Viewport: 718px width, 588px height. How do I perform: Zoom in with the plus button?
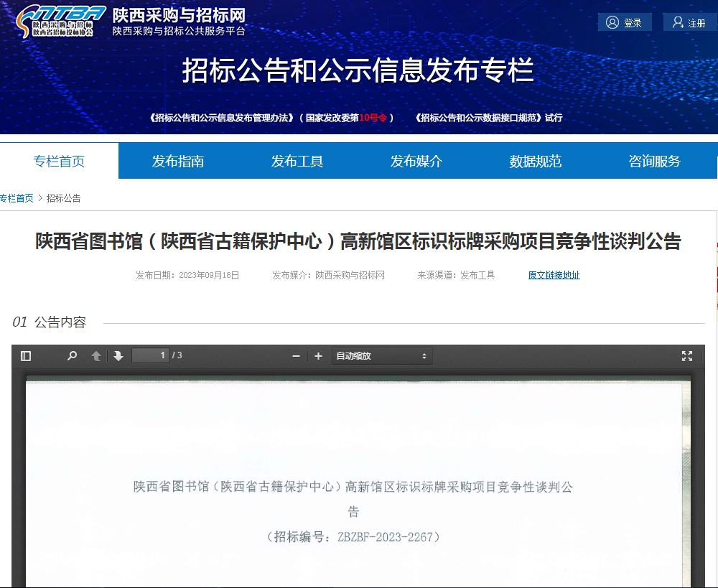(319, 356)
